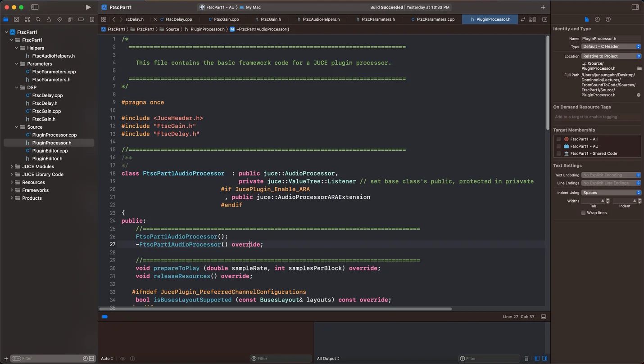Image resolution: width=644 pixels, height=364 pixels.
Task: Switch to the FtscParameters.h tab
Action: [x=375, y=19]
